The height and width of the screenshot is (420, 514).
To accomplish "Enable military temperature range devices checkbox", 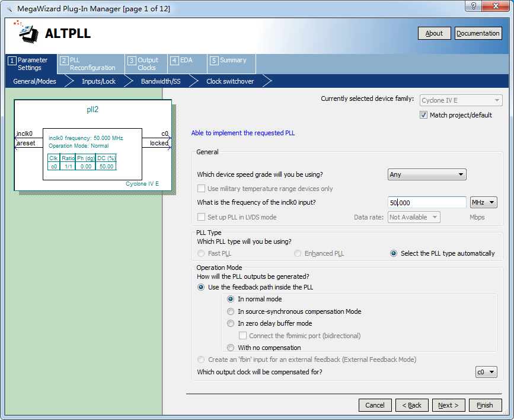I will (201, 188).
